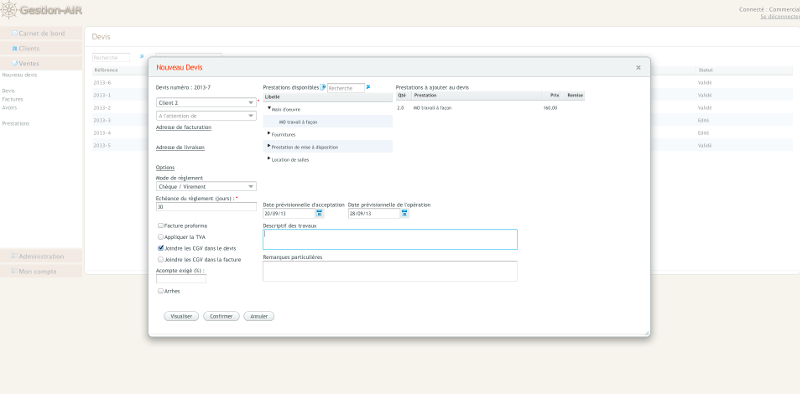Image resolution: width=800 pixels, height=394 pixels.
Task: Click the Gestion-AIR compass logo
Action: point(9,10)
